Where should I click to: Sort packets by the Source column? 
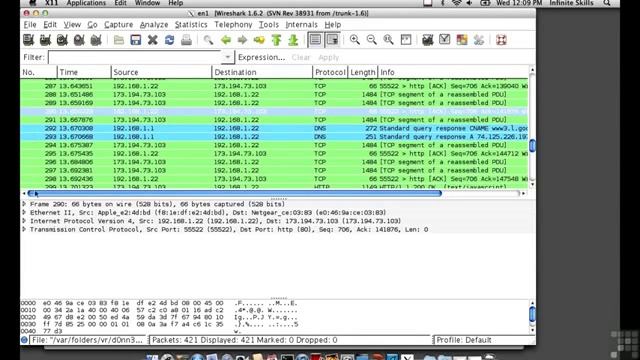[161, 72]
